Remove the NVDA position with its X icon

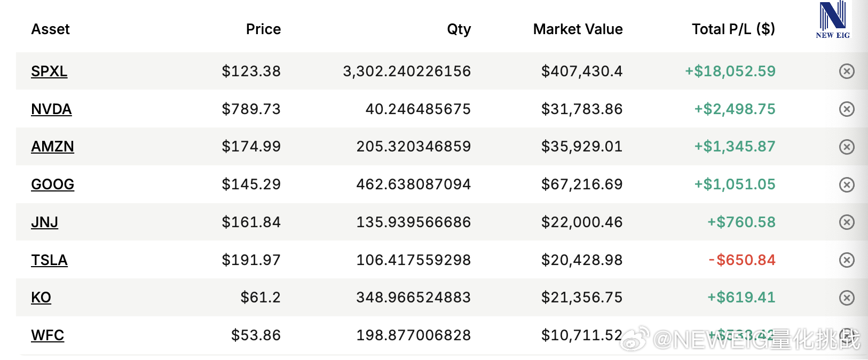pos(847,109)
